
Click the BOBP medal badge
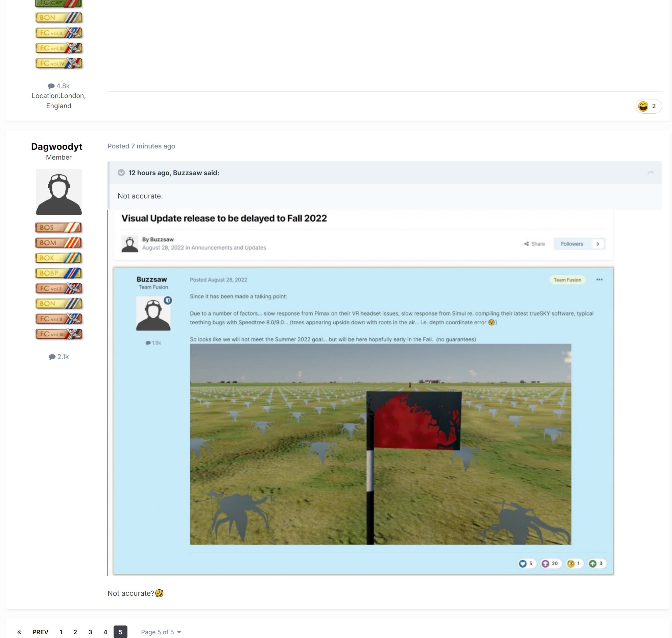pyautogui.click(x=58, y=273)
